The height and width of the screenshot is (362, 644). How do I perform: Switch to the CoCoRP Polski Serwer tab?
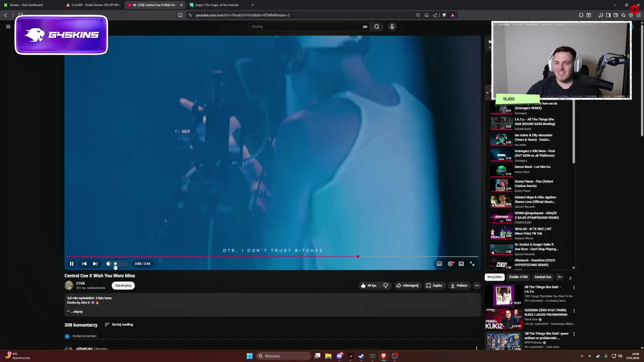(93, 5)
